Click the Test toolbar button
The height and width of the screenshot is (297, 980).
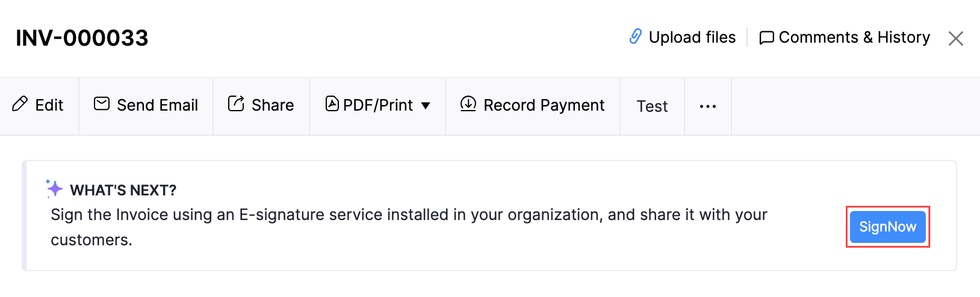point(652,106)
